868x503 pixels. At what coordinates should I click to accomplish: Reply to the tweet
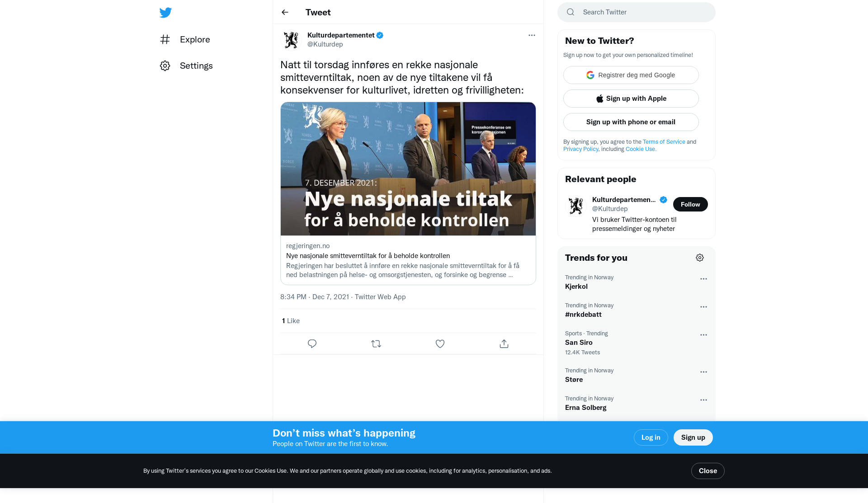point(312,344)
